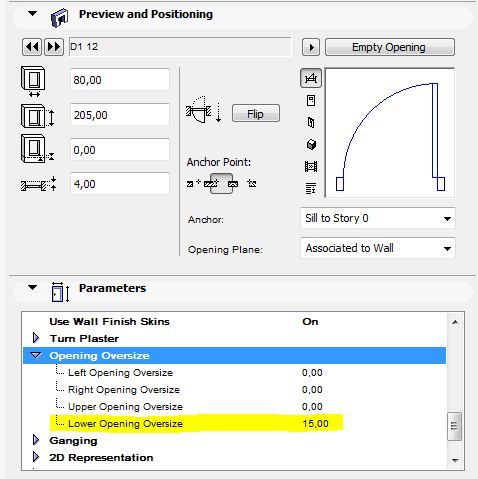Select info list preview icon

[x=311, y=188]
